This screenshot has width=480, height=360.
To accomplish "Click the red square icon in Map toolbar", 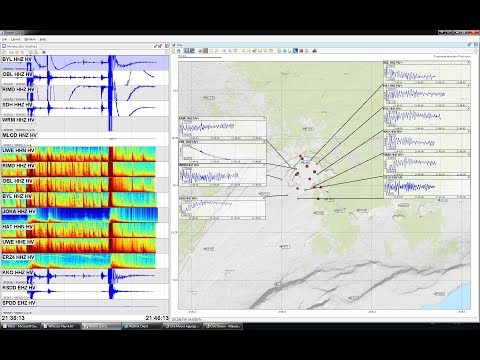I will [301, 51].
